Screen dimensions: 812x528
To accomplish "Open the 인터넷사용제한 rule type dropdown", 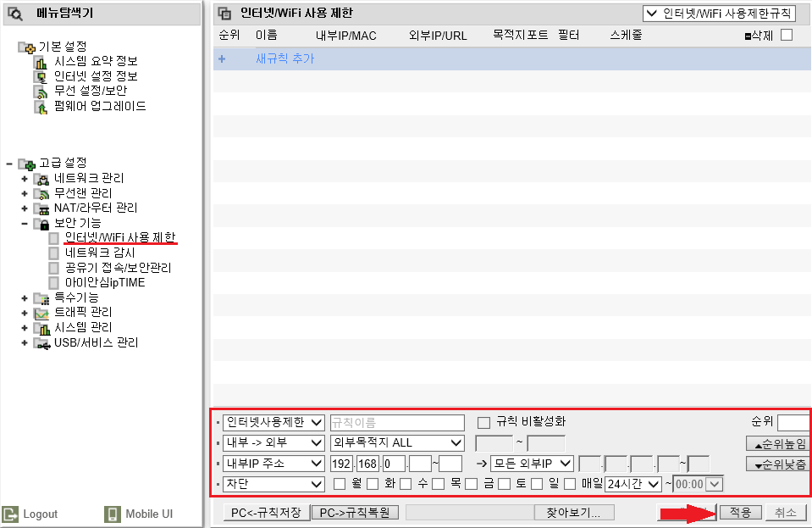I will coord(273,423).
